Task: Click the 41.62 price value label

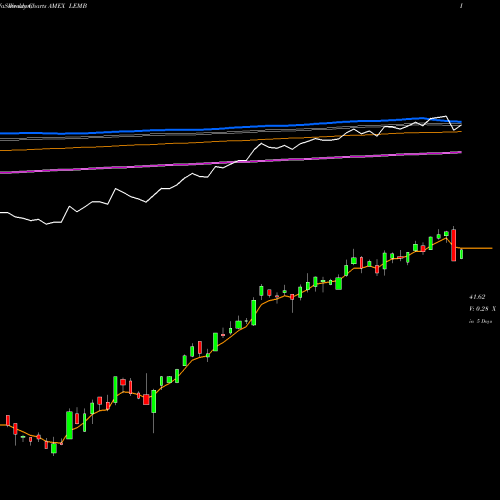Action: click(x=477, y=297)
